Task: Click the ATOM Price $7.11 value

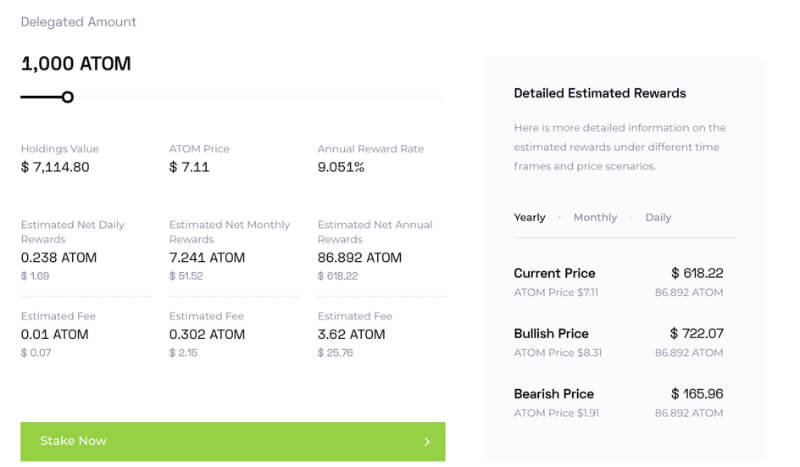Action: tap(189, 167)
